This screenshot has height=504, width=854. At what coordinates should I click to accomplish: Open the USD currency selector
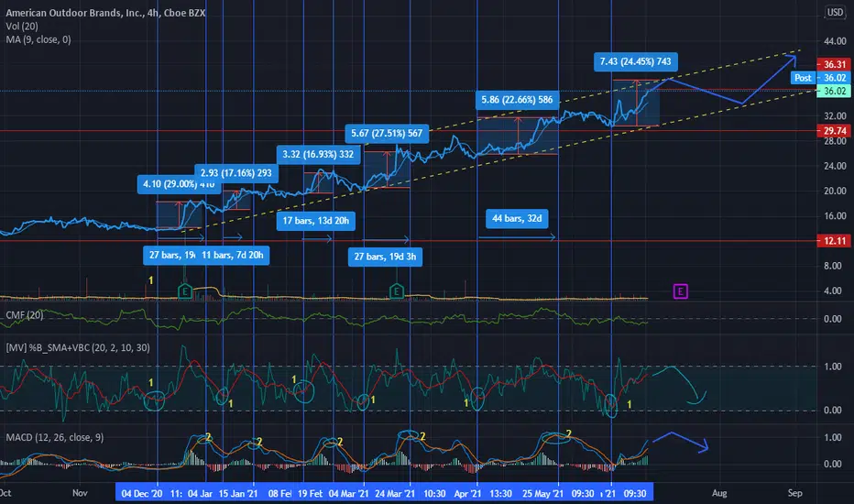[835, 12]
